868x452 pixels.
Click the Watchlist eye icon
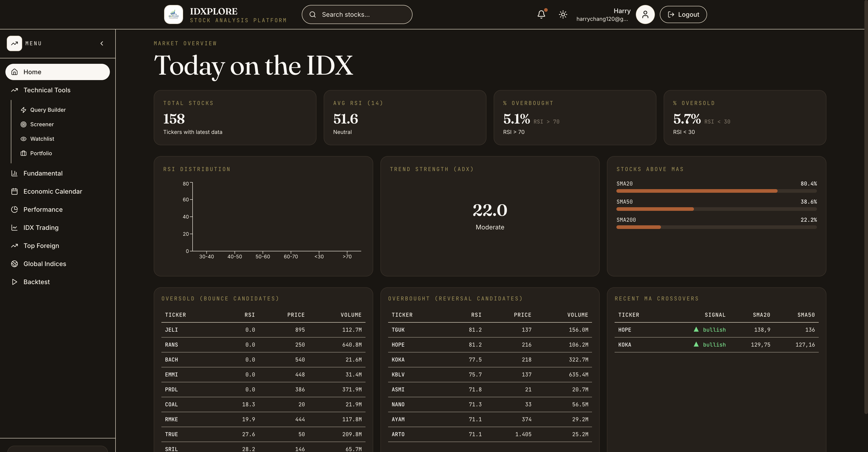click(x=23, y=139)
